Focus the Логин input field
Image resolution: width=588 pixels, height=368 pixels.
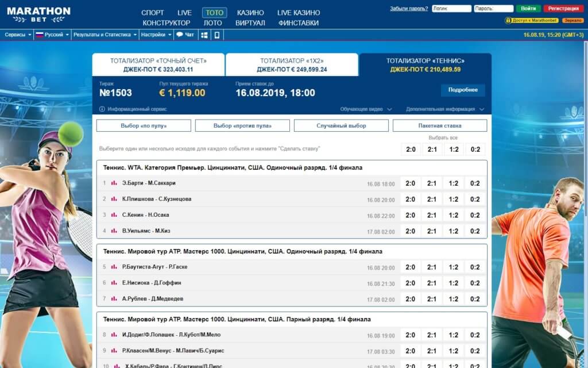coord(451,9)
